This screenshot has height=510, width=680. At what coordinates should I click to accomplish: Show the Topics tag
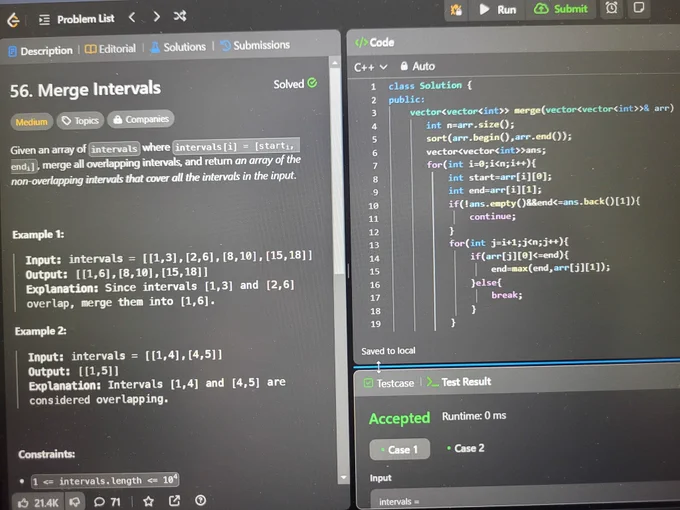point(80,121)
